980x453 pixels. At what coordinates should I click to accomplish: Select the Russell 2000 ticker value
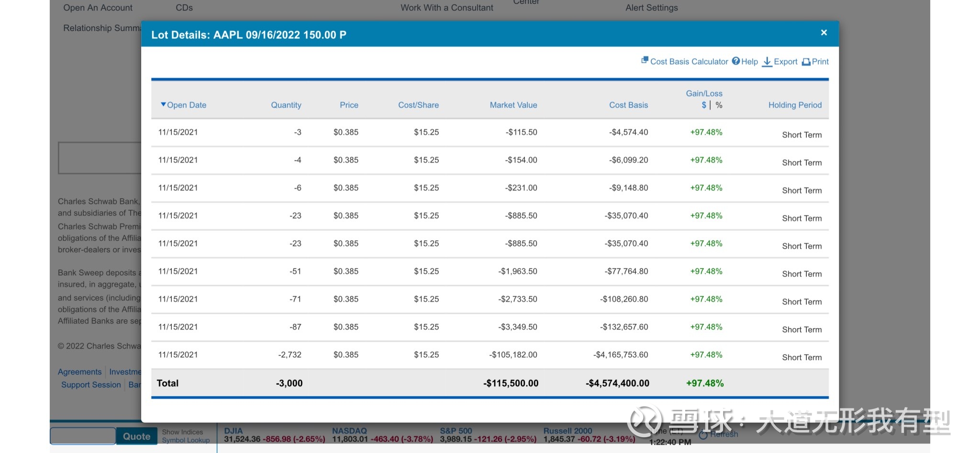(559, 439)
